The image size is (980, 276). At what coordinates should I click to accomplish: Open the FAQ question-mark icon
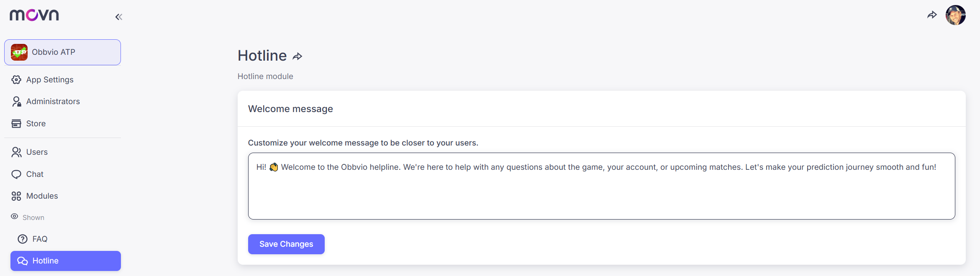coord(23,239)
